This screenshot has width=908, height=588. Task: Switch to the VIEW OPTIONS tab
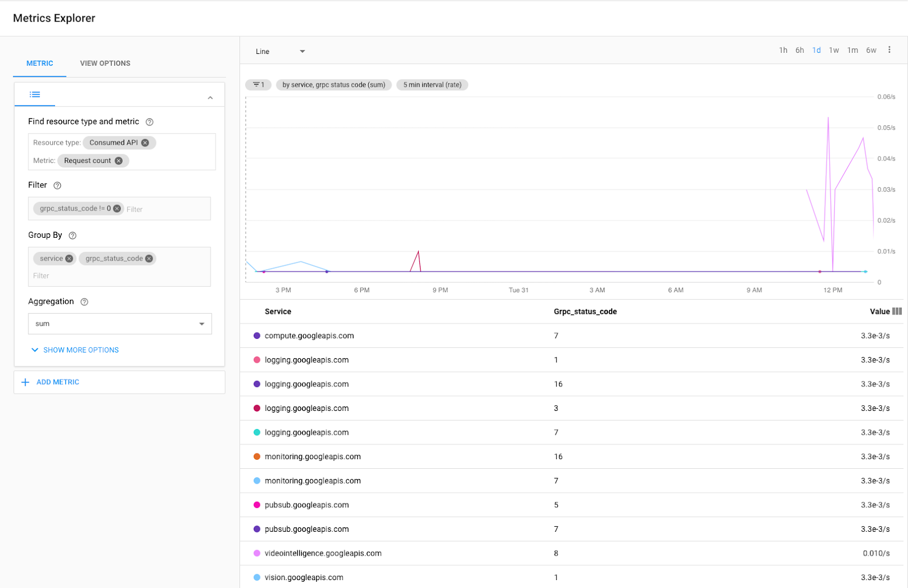(x=104, y=63)
